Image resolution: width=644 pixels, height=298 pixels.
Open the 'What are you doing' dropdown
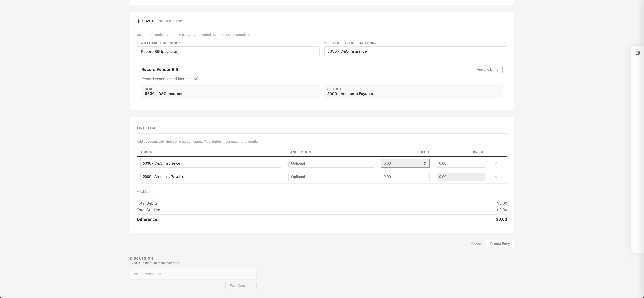click(228, 51)
